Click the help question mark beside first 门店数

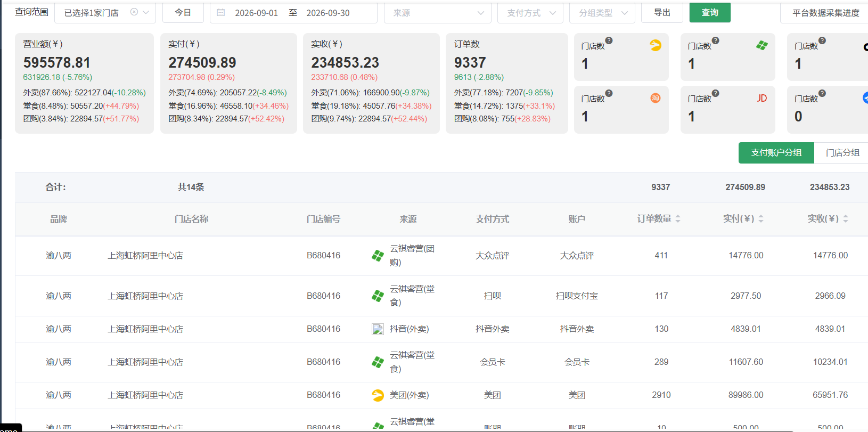tap(609, 40)
